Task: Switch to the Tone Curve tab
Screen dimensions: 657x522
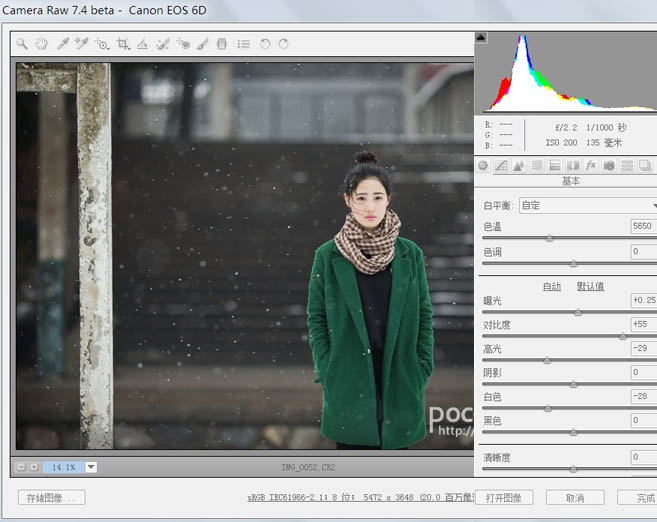Action: (x=501, y=165)
